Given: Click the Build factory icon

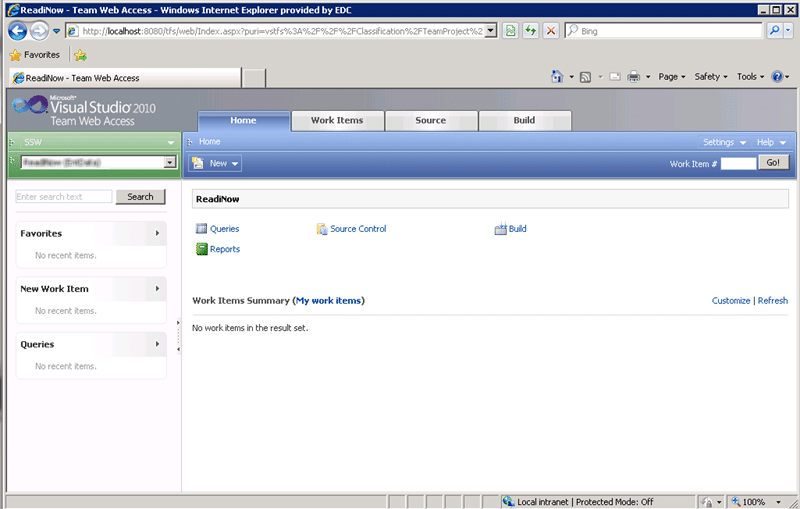Looking at the screenshot, I should [501, 229].
